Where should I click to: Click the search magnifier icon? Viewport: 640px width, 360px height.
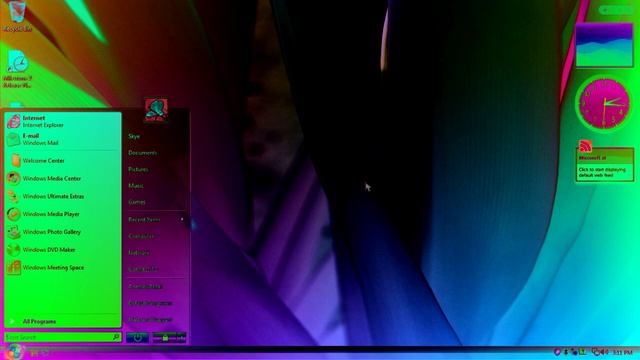click(x=116, y=337)
